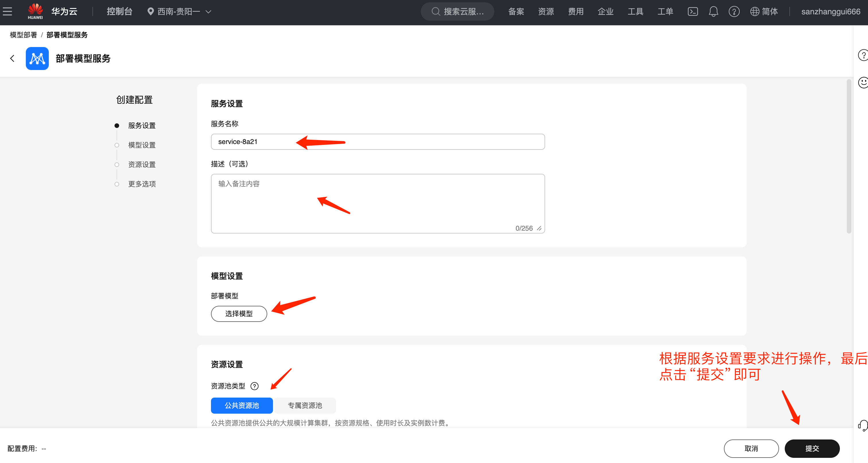Click the help icon next to 资源池类型

tap(255, 386)
